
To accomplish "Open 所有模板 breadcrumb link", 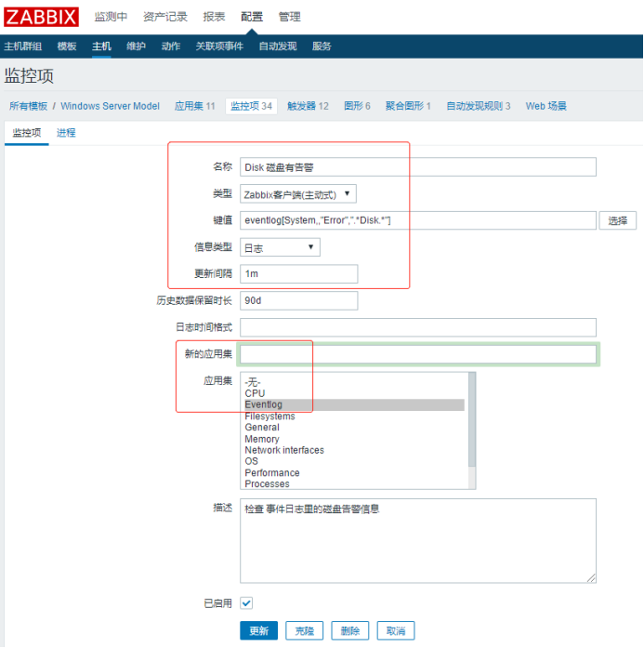I will pyautogui.click(x=29, y=106).
